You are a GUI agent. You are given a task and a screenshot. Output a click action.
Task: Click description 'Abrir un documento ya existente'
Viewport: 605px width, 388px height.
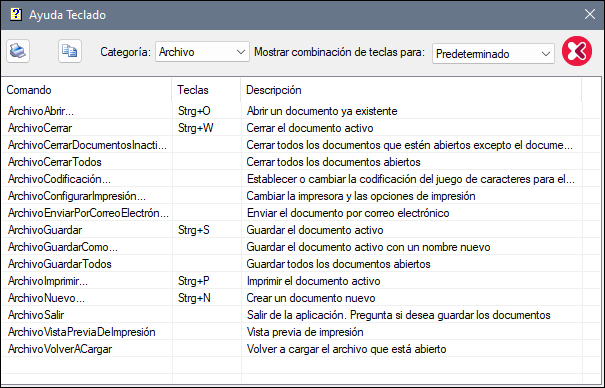click(x=322, y=111)
